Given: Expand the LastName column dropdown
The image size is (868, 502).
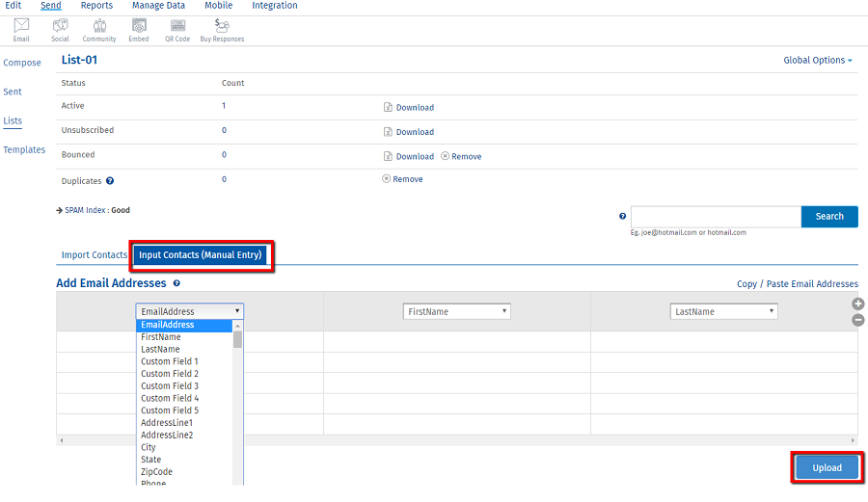Looking at the screenshot, I should pyautogui.click(x=723, y=311).
